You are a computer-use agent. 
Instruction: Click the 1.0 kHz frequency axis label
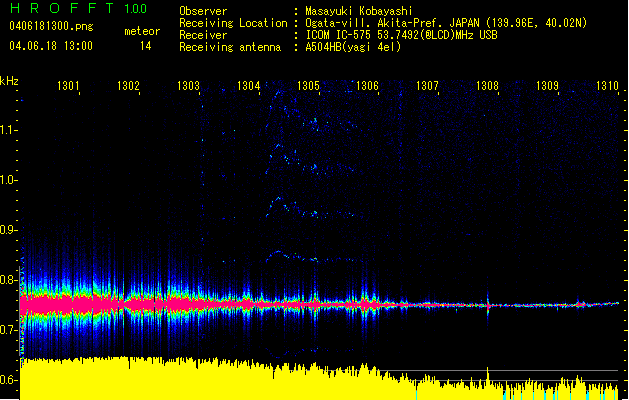click(x=8, y=180)
